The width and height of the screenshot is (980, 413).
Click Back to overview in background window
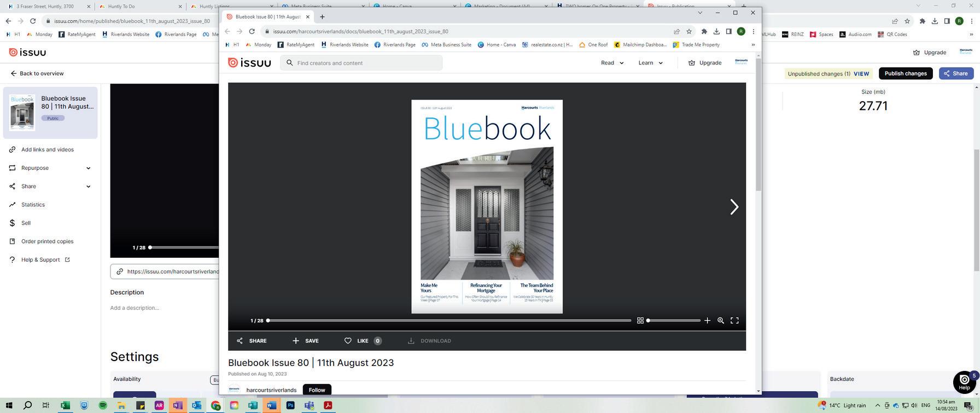click(x=37, y=74)
